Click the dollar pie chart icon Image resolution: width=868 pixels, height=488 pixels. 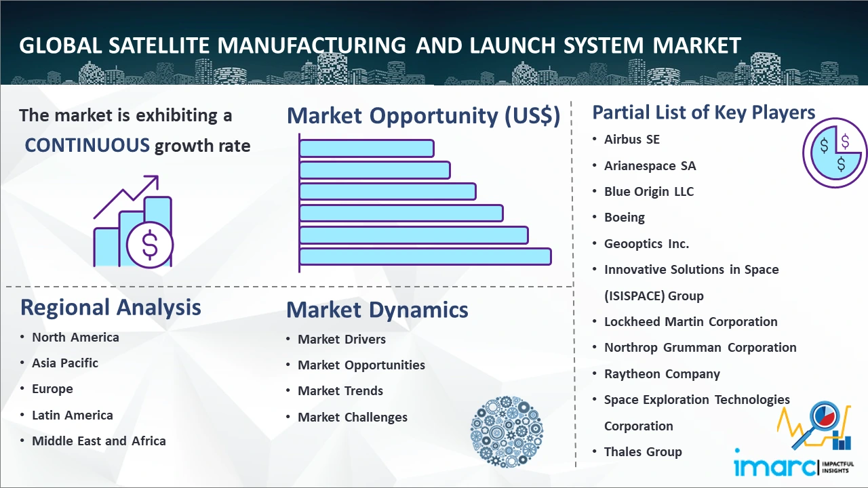[x=834, y=152]
